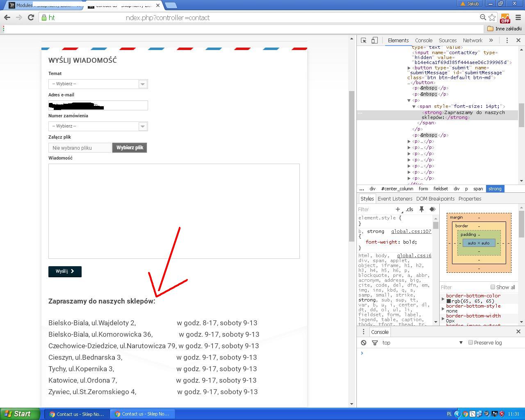This screenshot has width=525, height=420.
Task: Activate the DevTools inspect element picker icon
Action: click(363, 40)
